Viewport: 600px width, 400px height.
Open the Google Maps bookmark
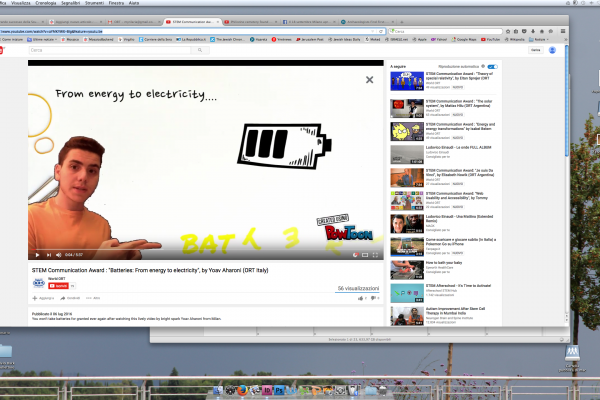(x=464, y=39)
